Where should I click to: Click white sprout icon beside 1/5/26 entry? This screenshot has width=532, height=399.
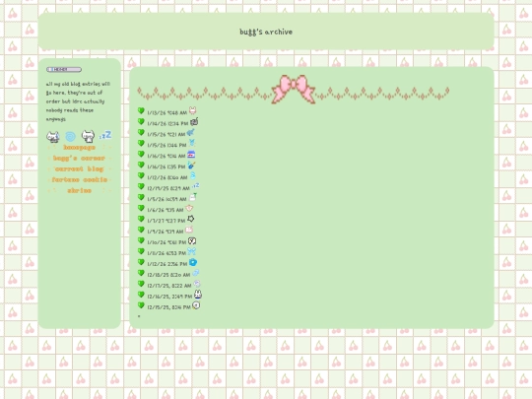click(x=193, y=197)
